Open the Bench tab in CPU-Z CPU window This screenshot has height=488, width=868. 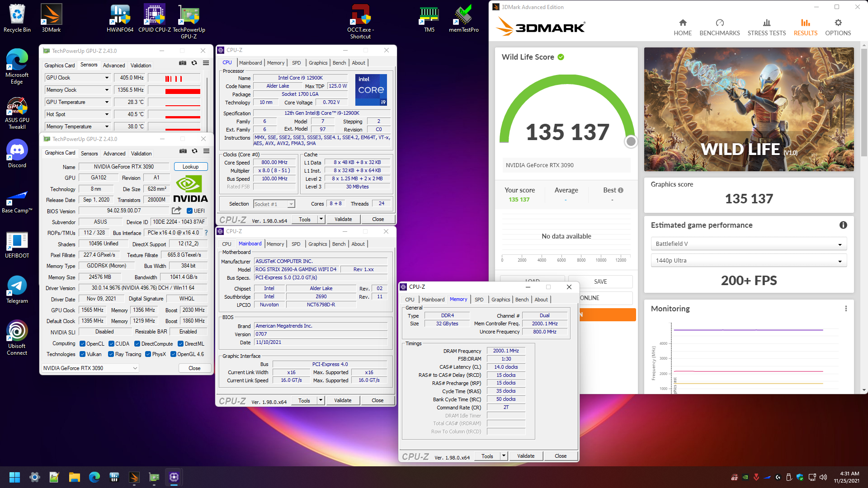click(x=339, y=63)
